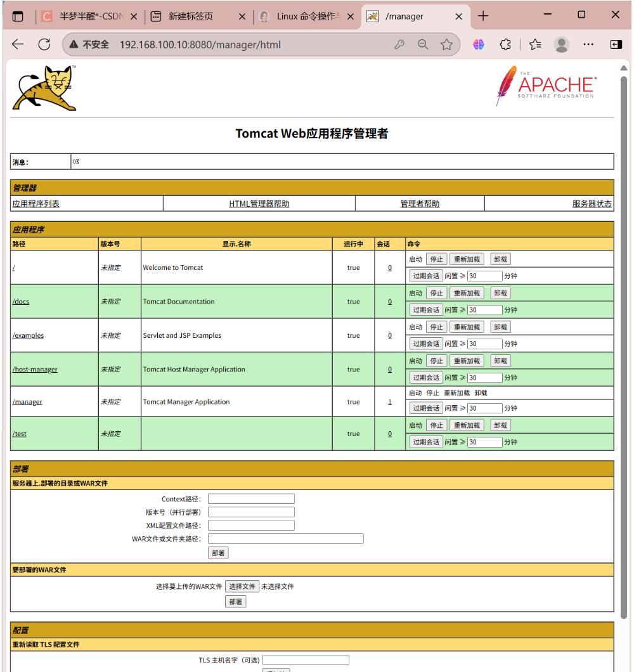Click the zoom out magnifier icon

(423, 44)
